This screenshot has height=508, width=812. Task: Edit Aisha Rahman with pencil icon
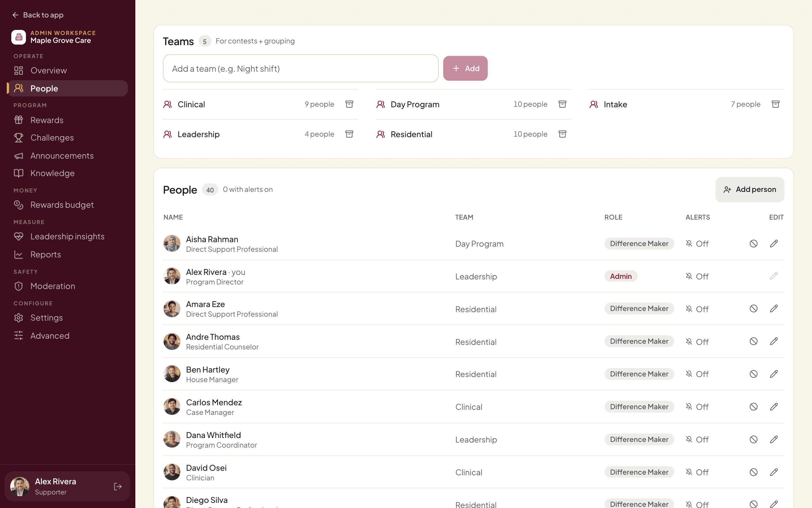click(x=774, y=244)
